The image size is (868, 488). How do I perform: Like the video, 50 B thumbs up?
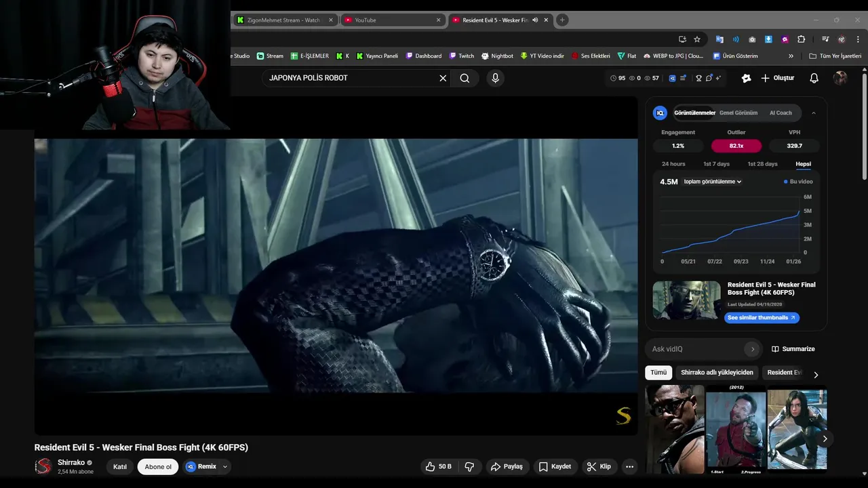[x=438, y=466]
